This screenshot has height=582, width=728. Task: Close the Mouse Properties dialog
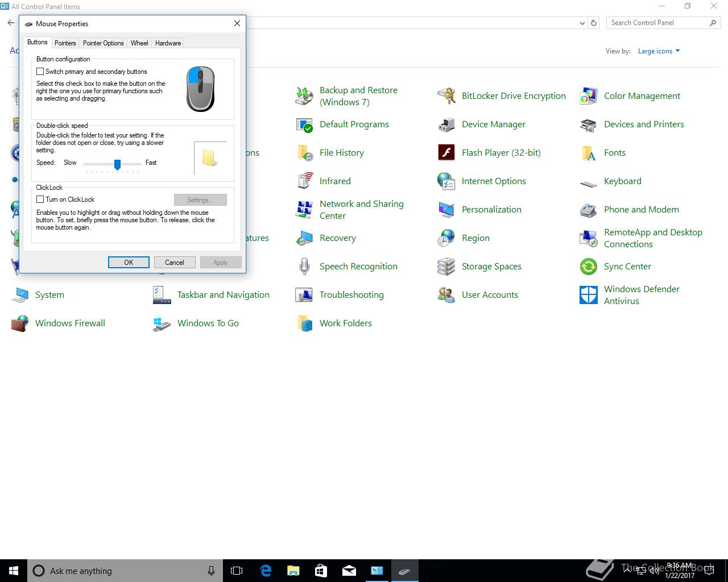point(237,23)
